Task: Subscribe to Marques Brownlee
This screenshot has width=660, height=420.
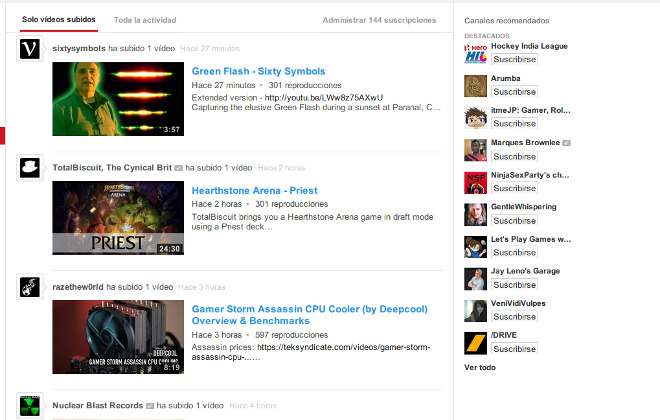Action: pos(514,157)
